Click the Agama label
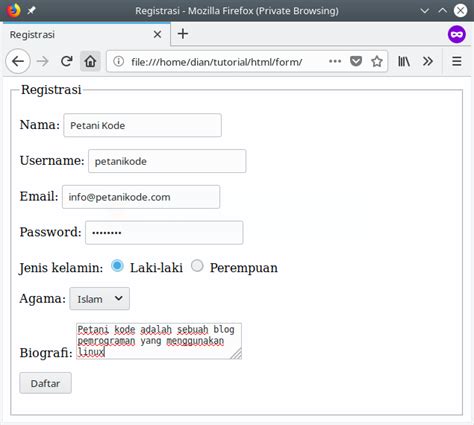 click(43, 299)
